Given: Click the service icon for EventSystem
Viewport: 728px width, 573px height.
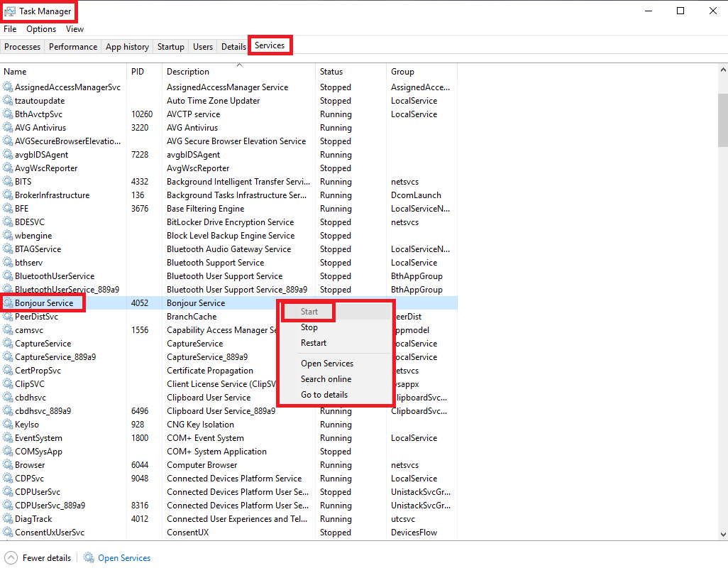Looking at the screenshot, I should (x=7, y=438).
